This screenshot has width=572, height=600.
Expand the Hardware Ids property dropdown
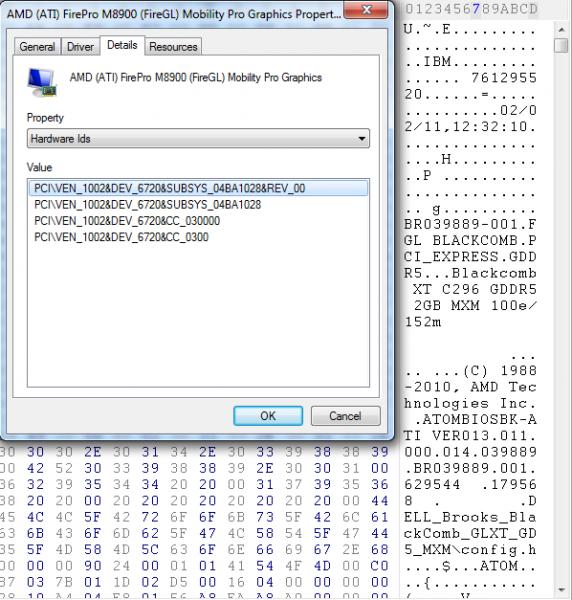(198, 139)
